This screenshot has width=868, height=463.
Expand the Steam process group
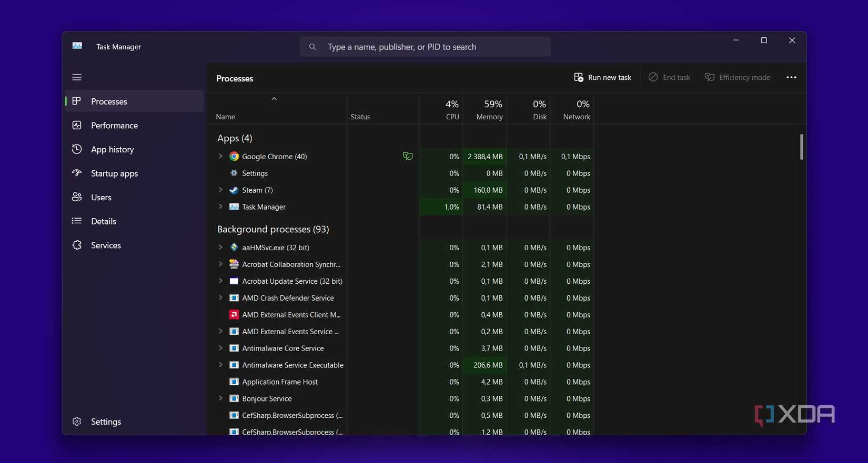point(220,190)
